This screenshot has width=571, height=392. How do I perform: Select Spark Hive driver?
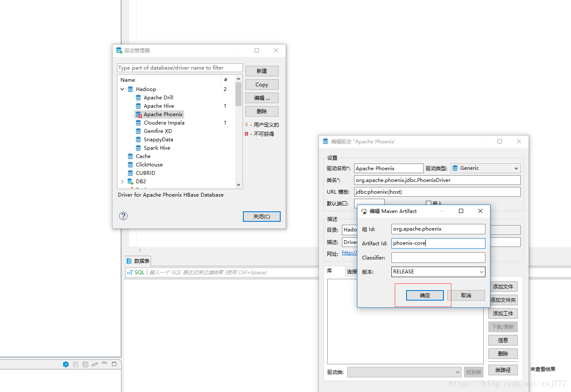pyautogui.click(x=157, y=148)
